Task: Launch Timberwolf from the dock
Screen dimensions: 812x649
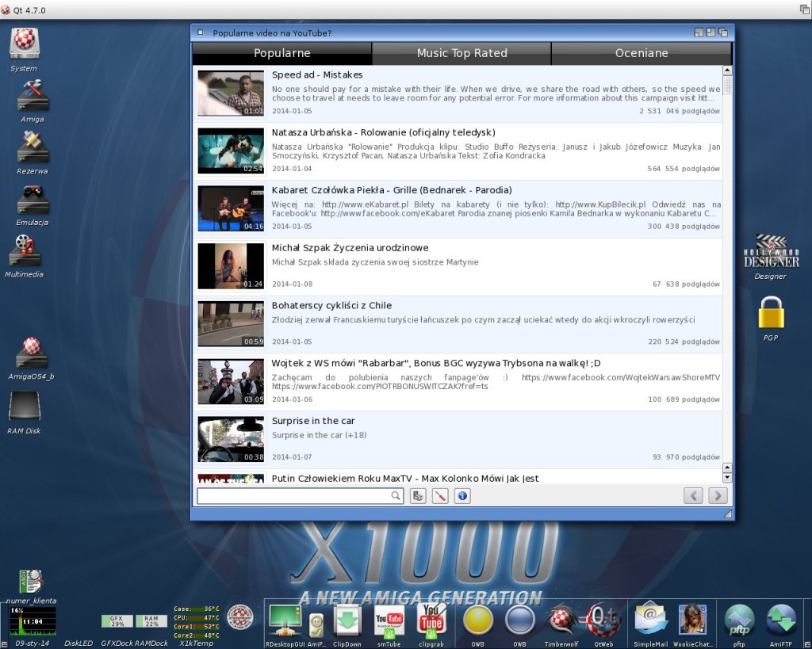Action: tap(561, 620)
